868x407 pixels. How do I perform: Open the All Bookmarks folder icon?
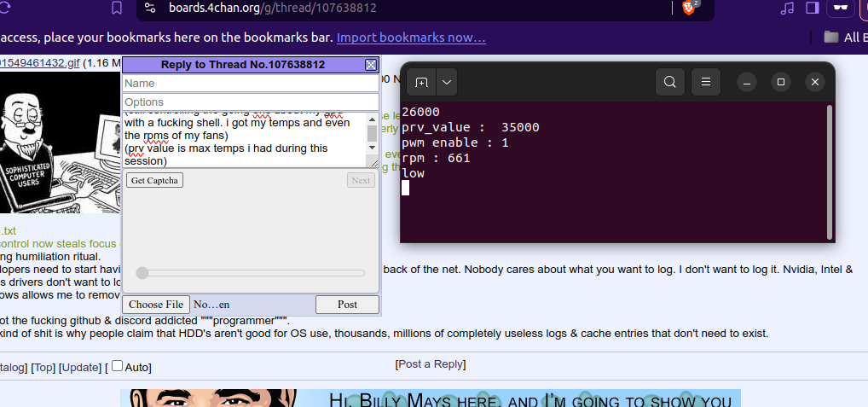831,37
